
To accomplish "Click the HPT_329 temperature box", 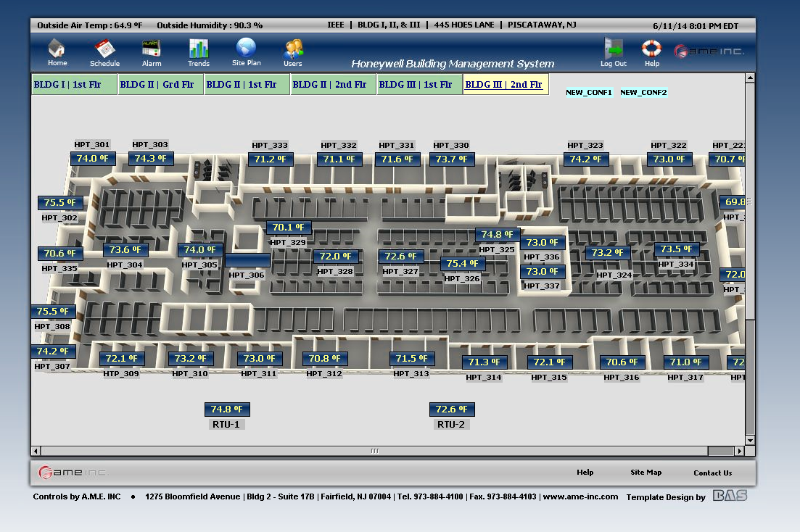I will pyautogui.click(x=289, y=228).
